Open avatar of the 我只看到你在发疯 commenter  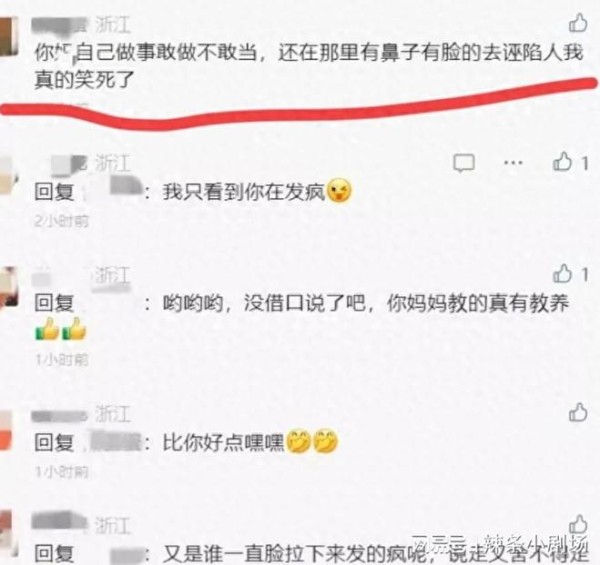[8, 177]
